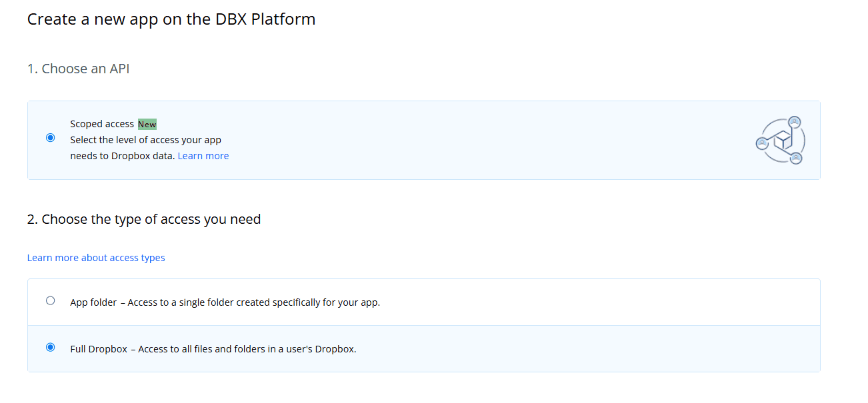
Task: Click the 'Scoped access' label text
Action: coord(101,123)
